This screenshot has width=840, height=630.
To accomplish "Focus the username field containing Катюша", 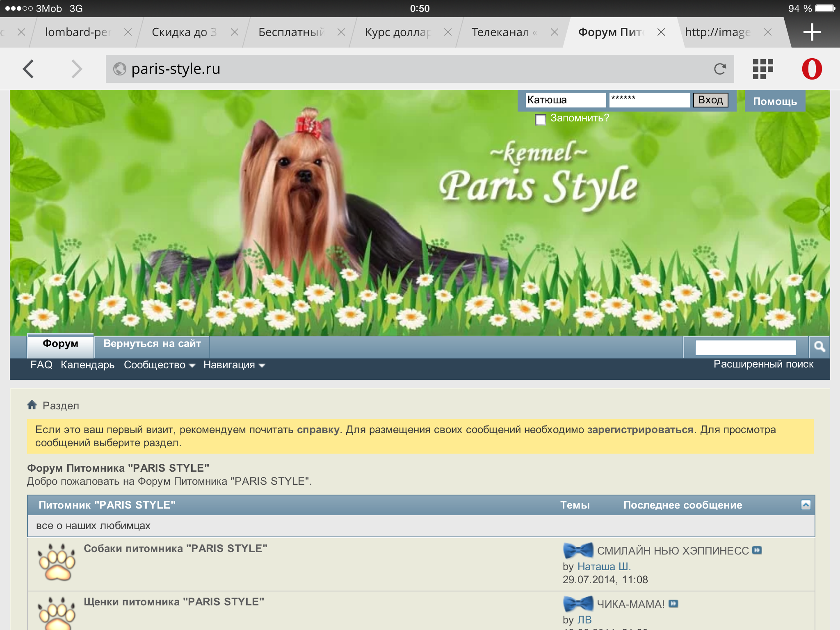I will pyautogui.click(x=566, y=100).
